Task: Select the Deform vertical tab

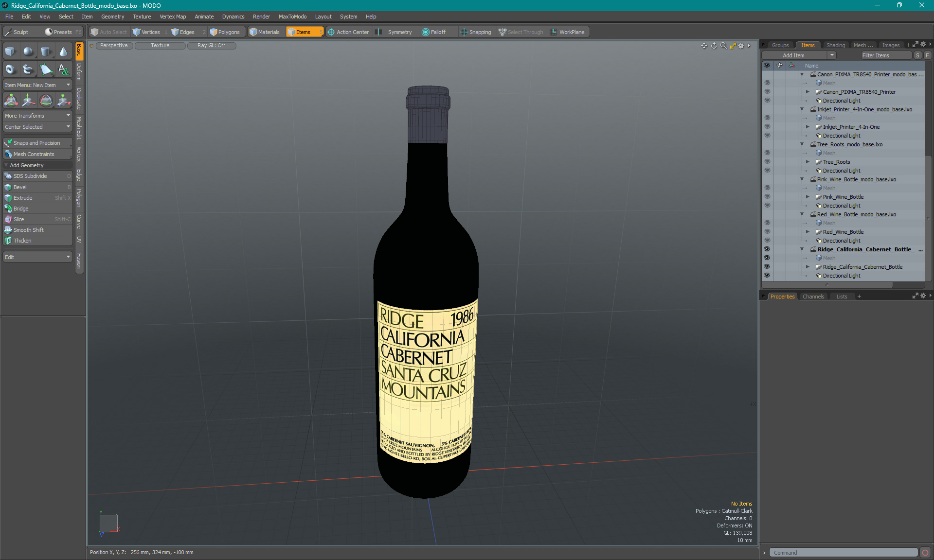Action: (x=79, y=72)
